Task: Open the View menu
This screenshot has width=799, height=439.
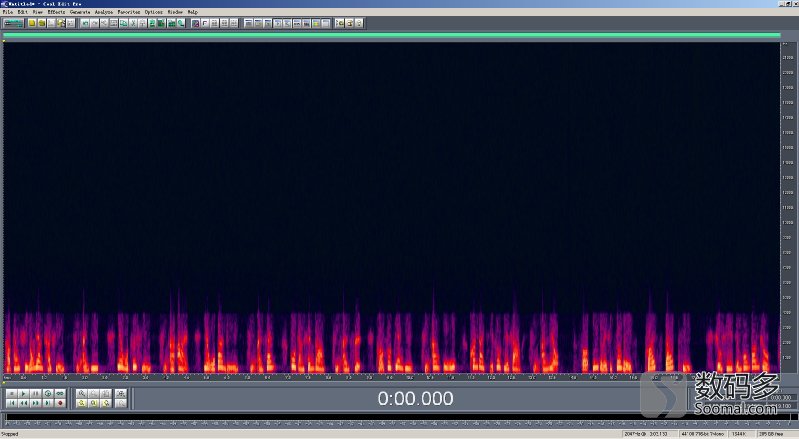Action: pos(38,12)
